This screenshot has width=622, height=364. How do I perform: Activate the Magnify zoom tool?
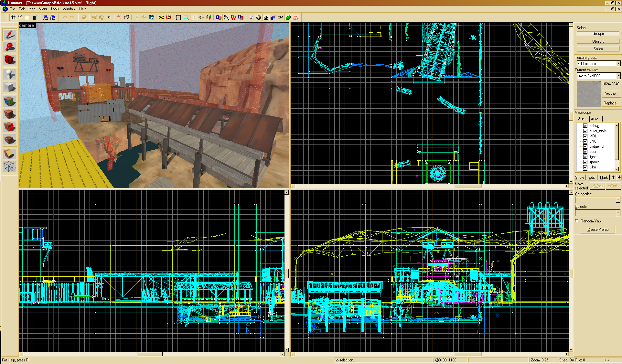[10, 47]
